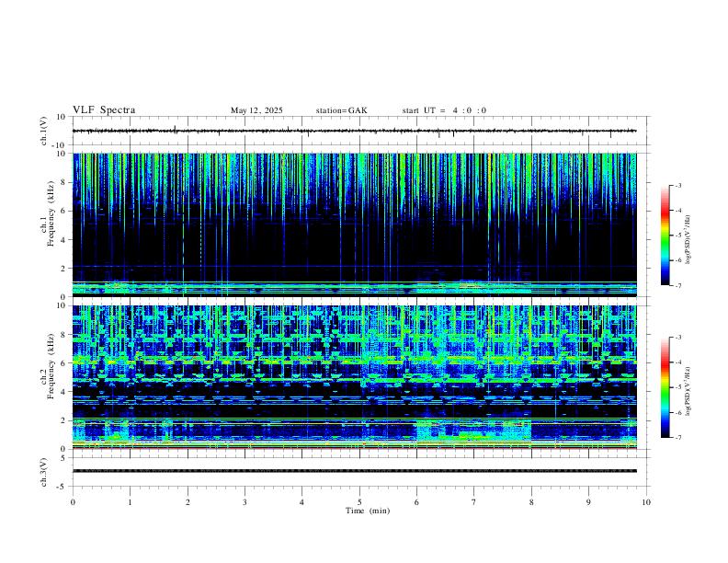Click the upper ch.1 PSD color bar

click(665, 236)
